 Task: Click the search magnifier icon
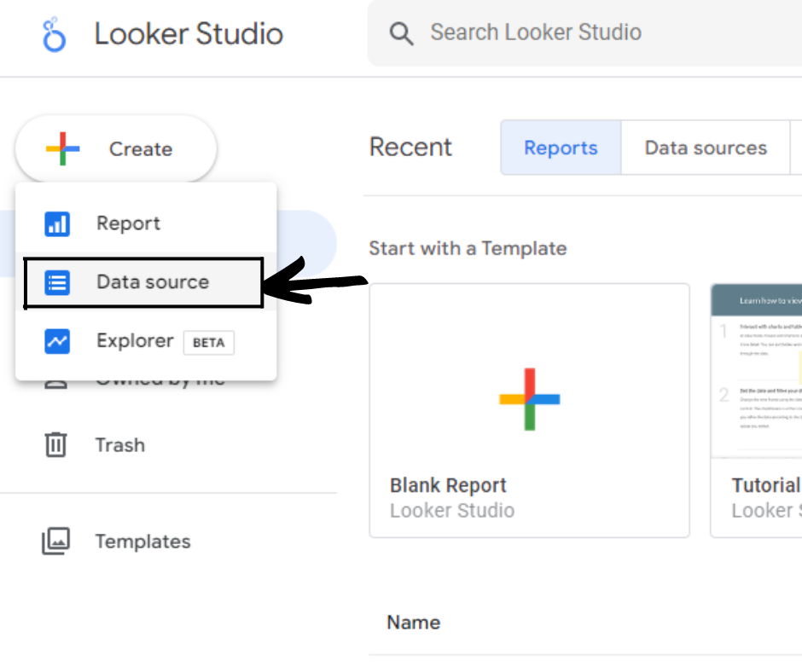coord(401,33)
